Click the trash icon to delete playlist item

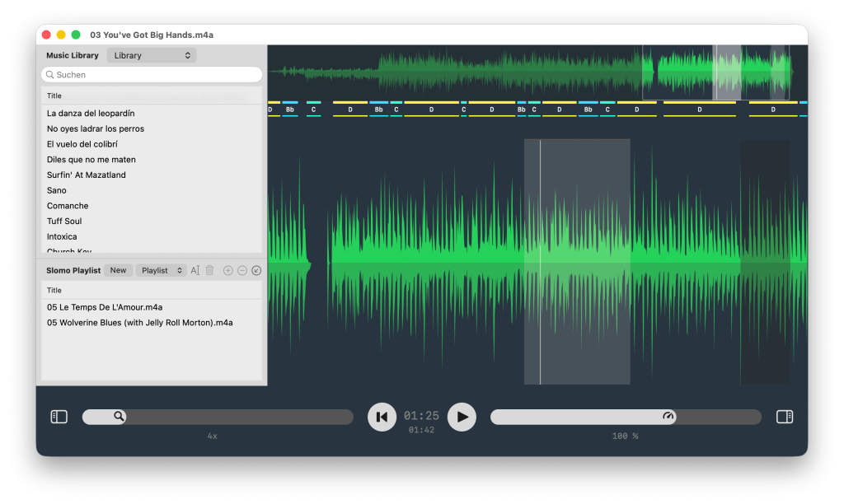209,270
